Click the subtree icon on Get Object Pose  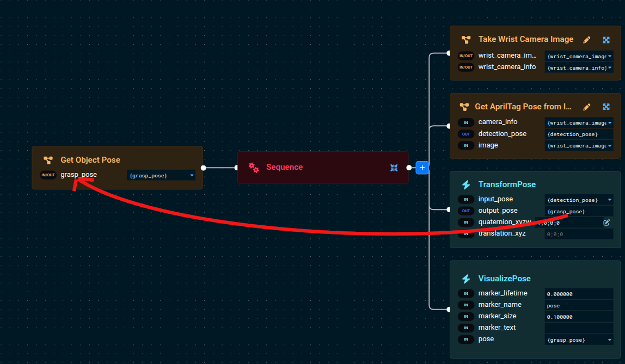48,160
